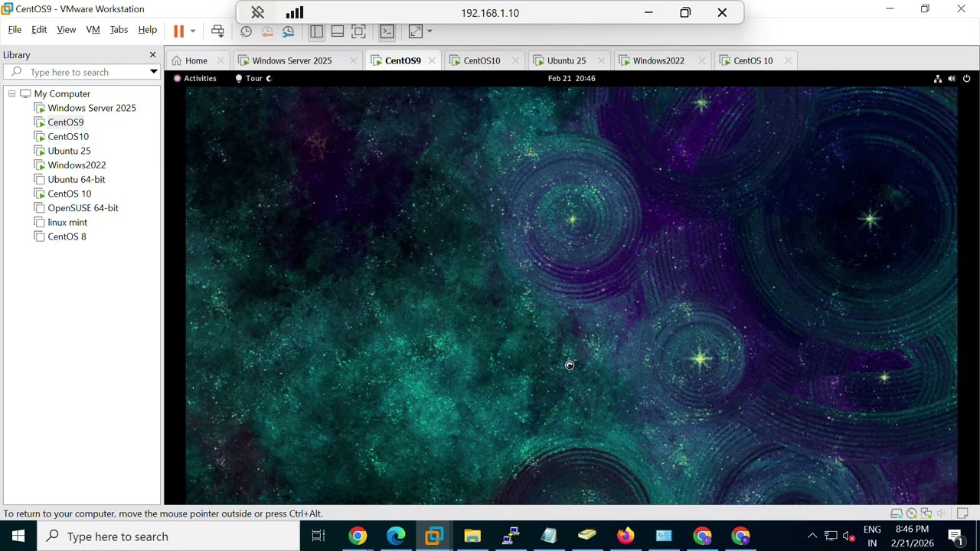Select Ubuntu 64-bit in the library

pyautogui.click(x=77, y=179)
